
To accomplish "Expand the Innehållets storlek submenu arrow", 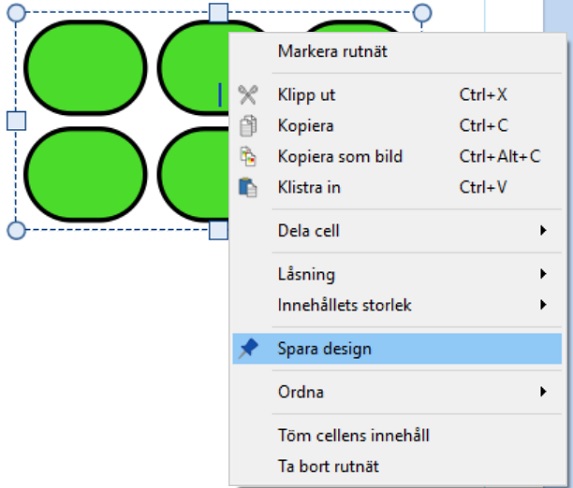I will pos(543,304).
